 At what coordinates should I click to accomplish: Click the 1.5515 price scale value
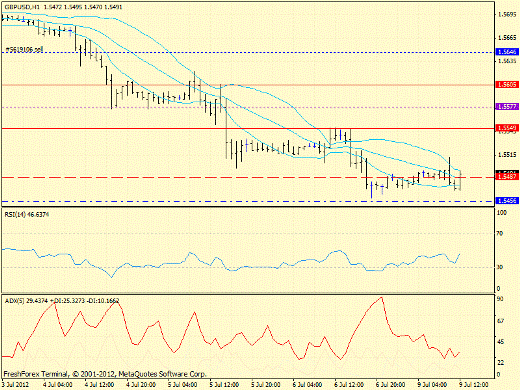[507, 155]
